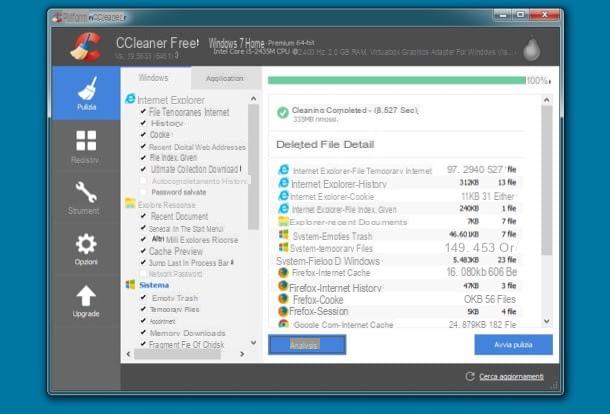Click the left options vertical scrollbar thumb
The height and width of the screenshot is (414, 610).
(x=253, y=166)
